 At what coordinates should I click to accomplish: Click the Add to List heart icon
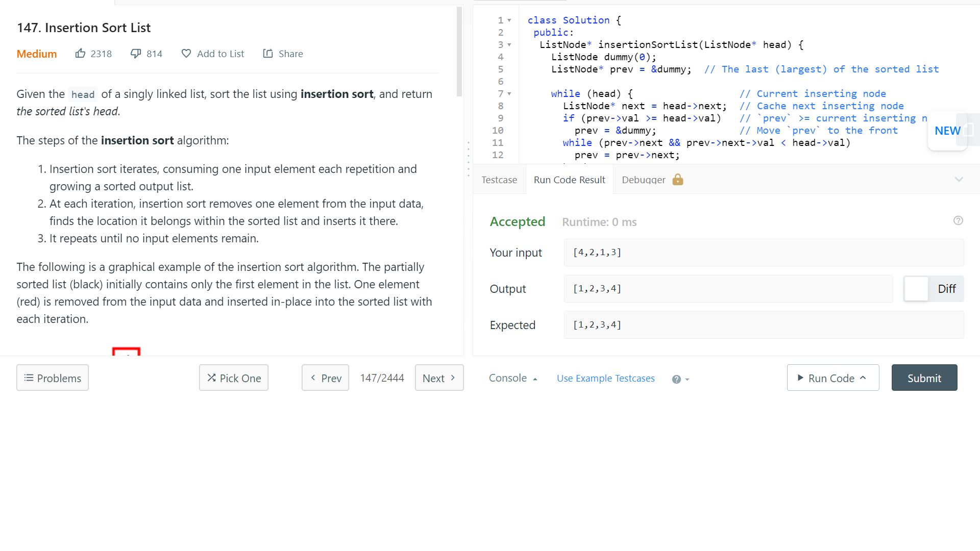186,54
